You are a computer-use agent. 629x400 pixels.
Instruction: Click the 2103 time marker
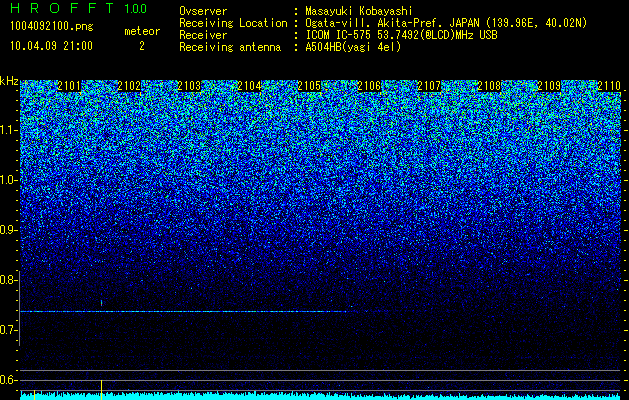pos(189,86)
